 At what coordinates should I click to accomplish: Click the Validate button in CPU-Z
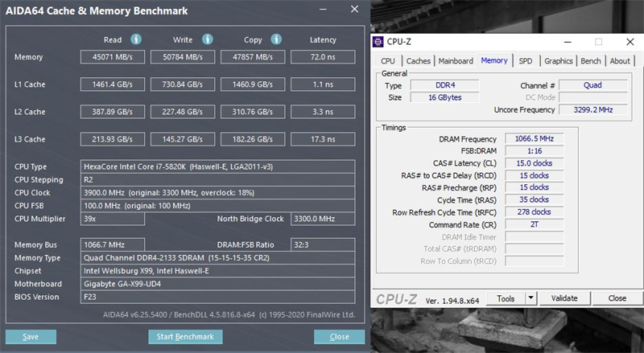tap(564, 298)
